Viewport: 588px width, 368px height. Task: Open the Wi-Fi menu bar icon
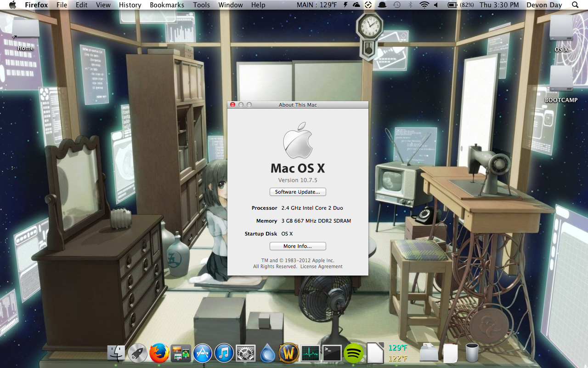[424, 5]
